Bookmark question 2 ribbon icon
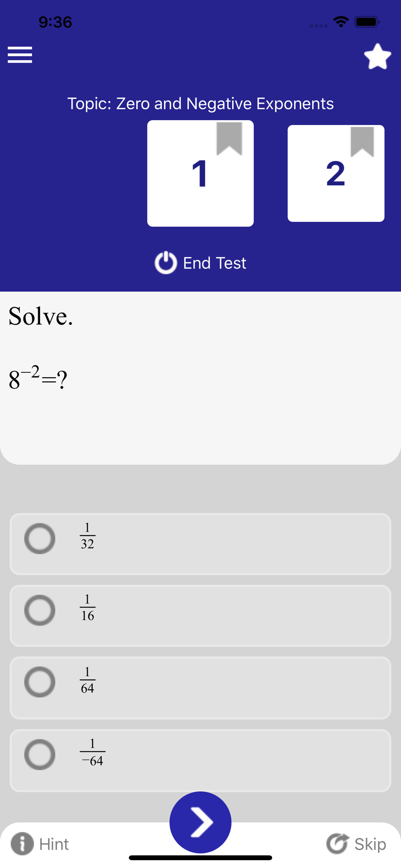This screenshot has width=401, height=868. pyautogui.click(x=362, y=141)
